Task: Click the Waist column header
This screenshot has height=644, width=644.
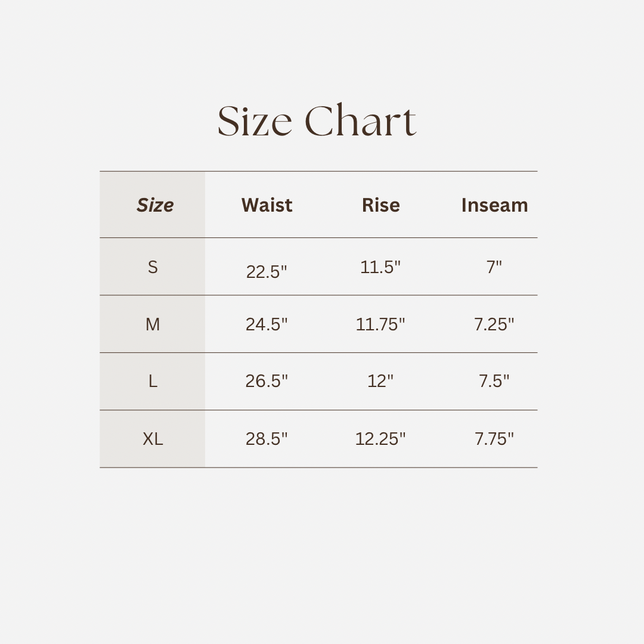Action: 267,205
